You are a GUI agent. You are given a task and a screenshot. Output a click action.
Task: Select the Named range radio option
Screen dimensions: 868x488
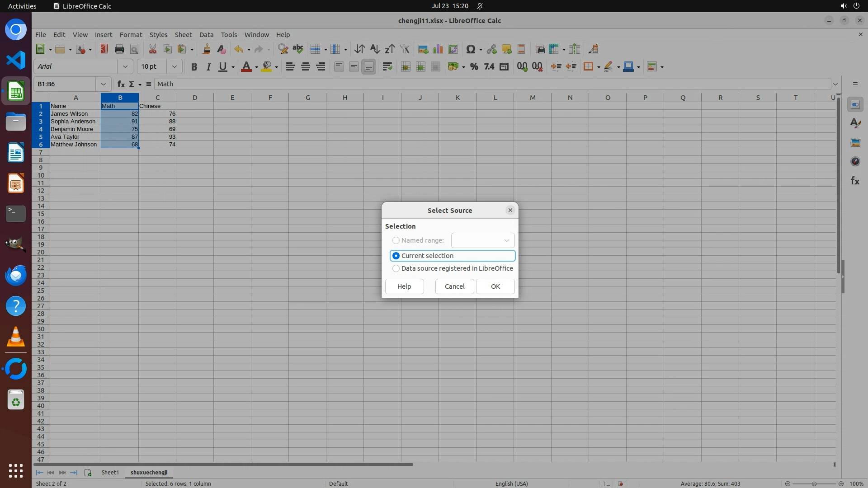(396, 240)
